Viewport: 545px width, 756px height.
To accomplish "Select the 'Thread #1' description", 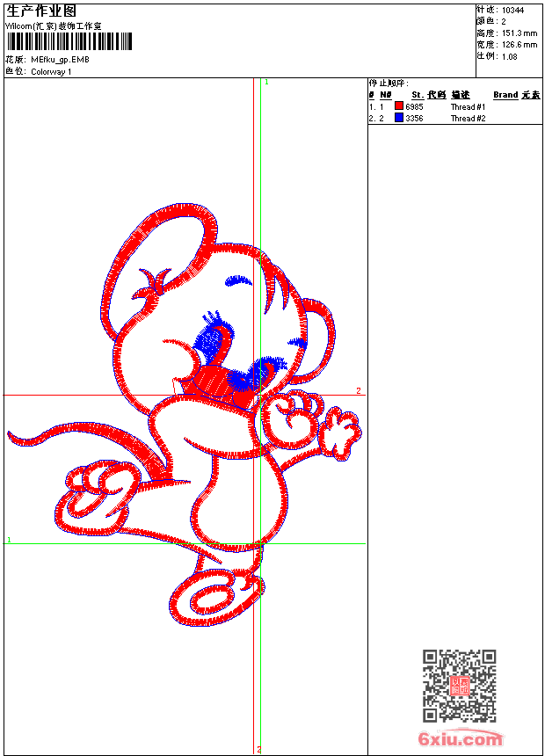I will (469, 106).
